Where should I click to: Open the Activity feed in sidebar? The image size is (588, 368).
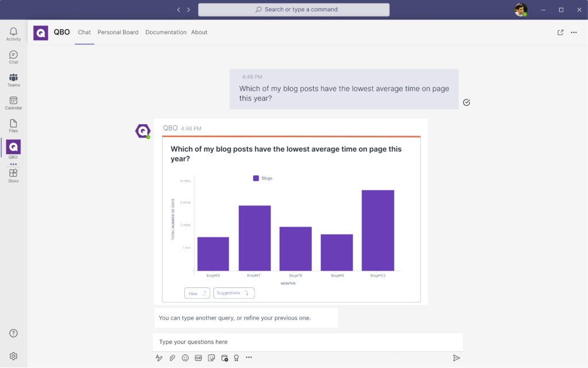pyautogui.click(x=13, y=33)
